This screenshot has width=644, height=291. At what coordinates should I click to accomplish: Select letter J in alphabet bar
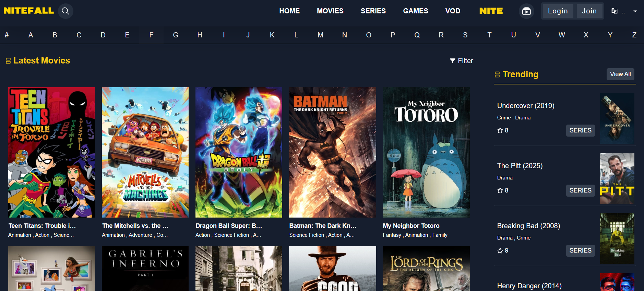point(248,35)
